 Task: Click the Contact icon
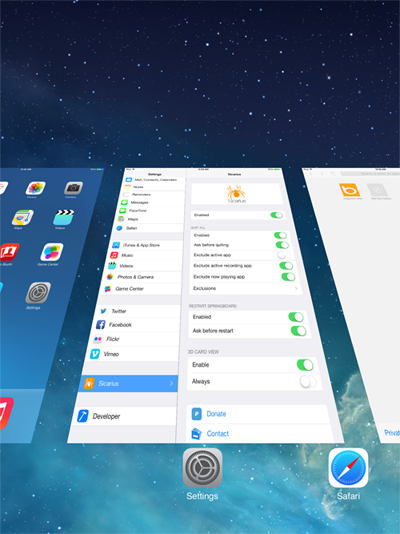point(196,434)
